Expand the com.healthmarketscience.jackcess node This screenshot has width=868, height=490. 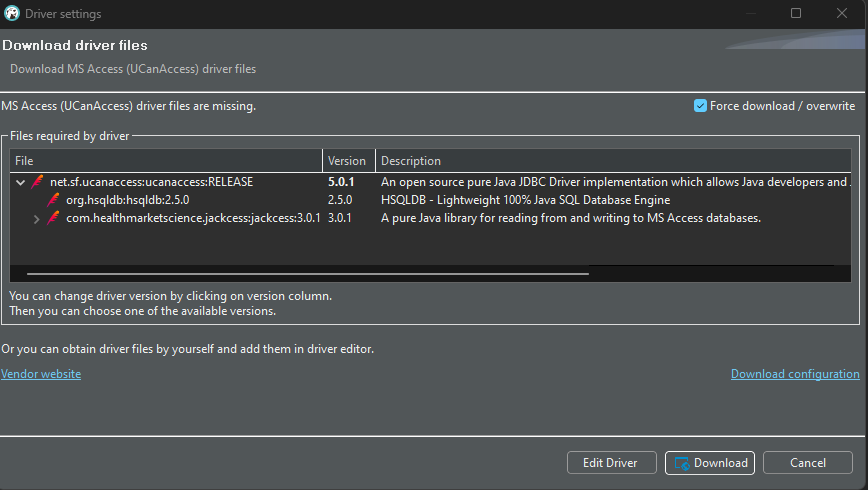point(37,219)
